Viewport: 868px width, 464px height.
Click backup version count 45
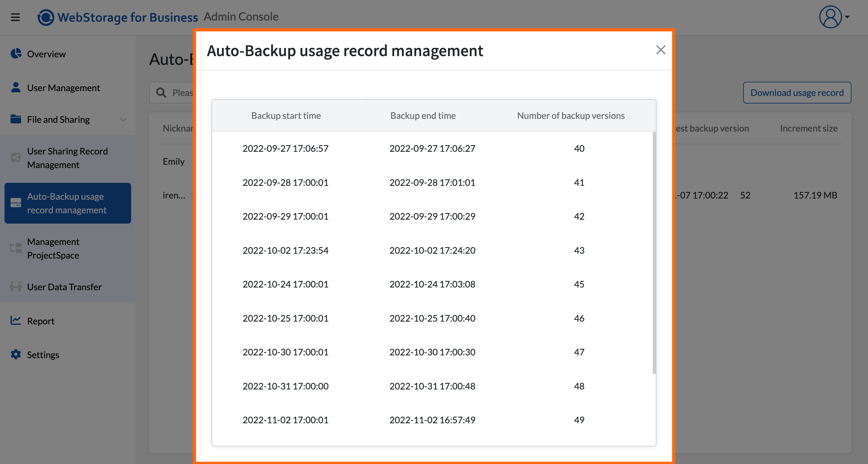coord(579,284)
